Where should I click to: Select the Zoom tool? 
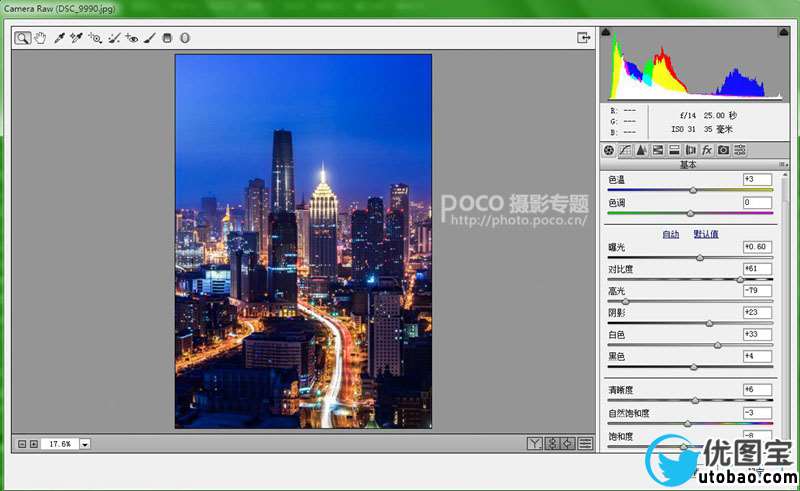point(22,38)
